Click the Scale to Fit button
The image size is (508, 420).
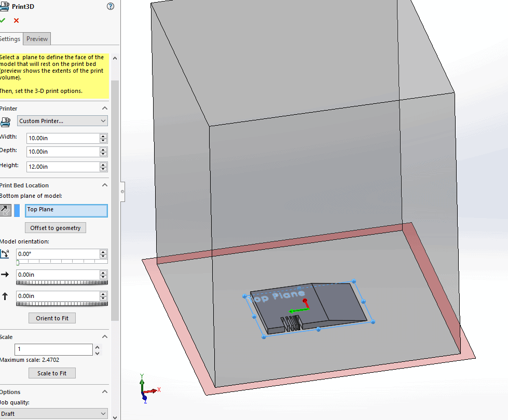click(52, 373)
